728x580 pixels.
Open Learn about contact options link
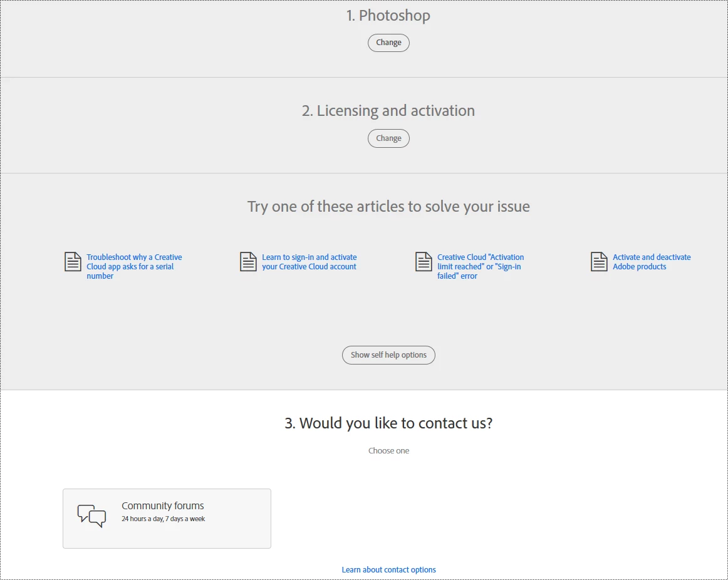388,569
